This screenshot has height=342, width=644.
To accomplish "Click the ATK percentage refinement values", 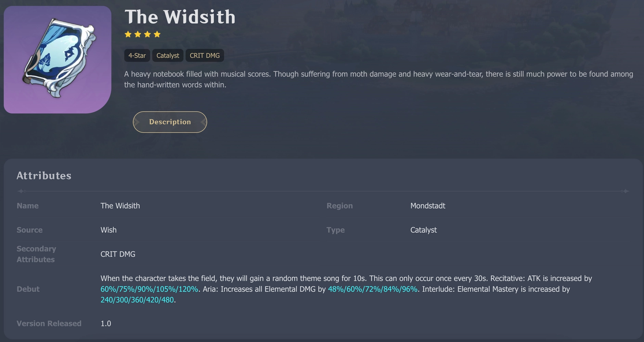I will 149,289.
